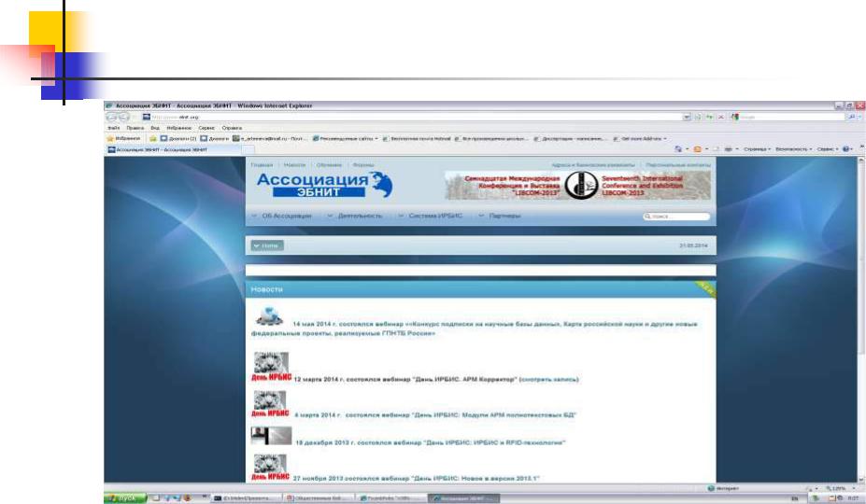
Task: Click Новости link in site top navigation
Action: [294, 164]
